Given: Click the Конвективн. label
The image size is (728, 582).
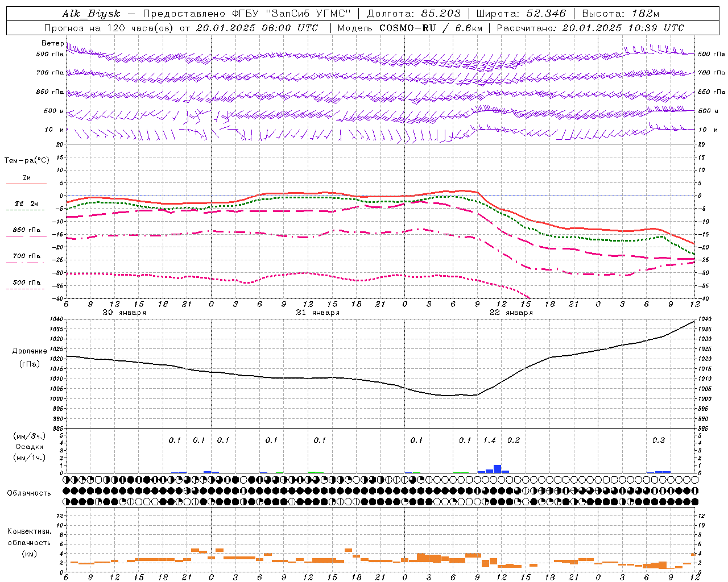Looking at the screenshot, I should (29, 531).
